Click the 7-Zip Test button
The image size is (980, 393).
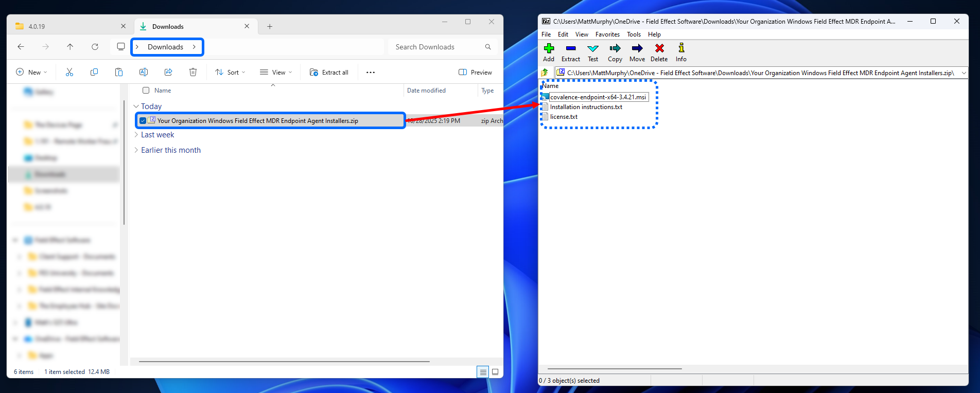point(593,52)
